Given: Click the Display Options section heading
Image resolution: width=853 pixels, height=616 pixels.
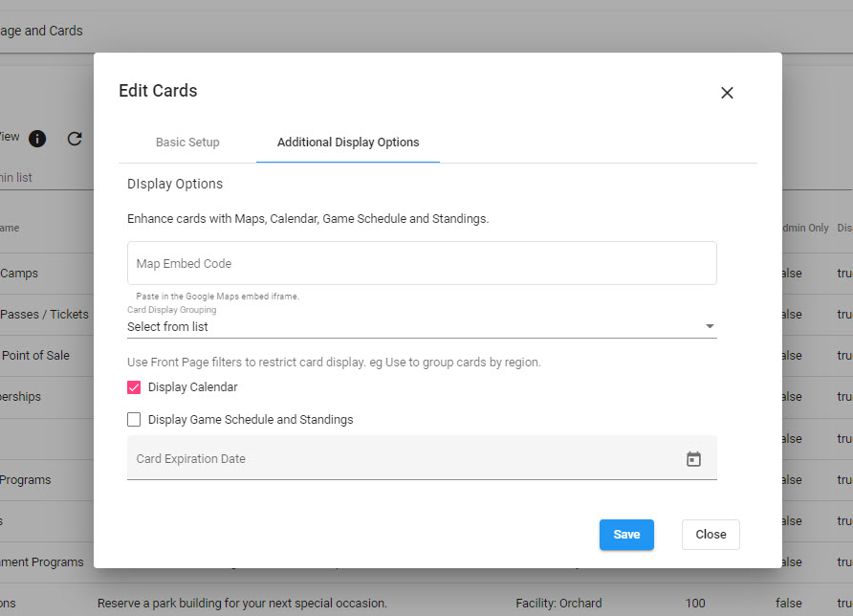Looking at the screenshot, I should [175, 184].
